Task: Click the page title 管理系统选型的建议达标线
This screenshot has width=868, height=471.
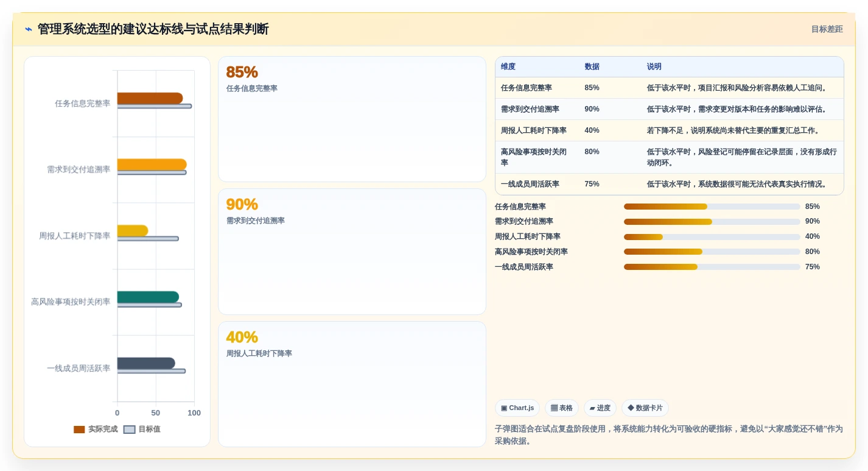Action: tap(153, 29)
